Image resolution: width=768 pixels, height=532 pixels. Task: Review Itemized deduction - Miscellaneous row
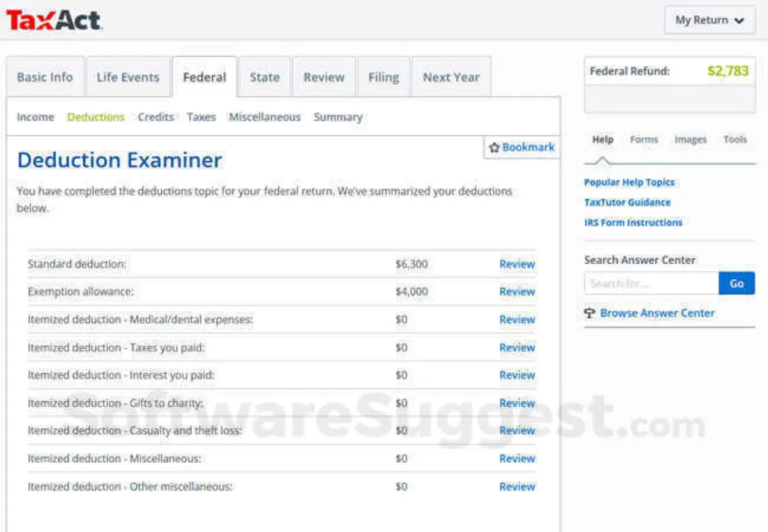tap(517, 459)
